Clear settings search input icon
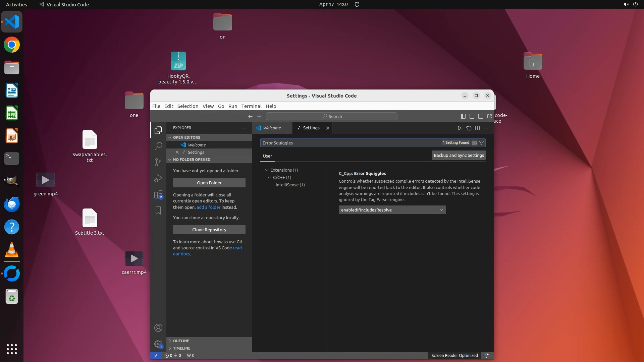 474,143
